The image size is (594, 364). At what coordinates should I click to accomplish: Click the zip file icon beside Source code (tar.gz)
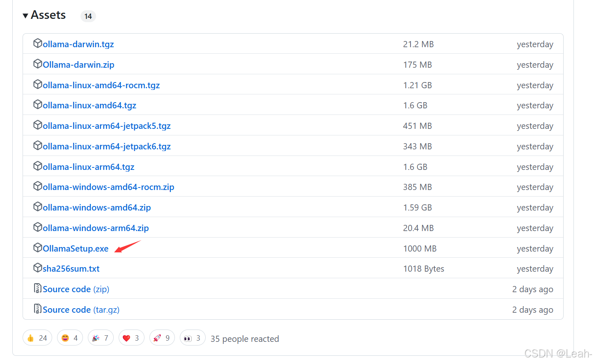(38, 309)
